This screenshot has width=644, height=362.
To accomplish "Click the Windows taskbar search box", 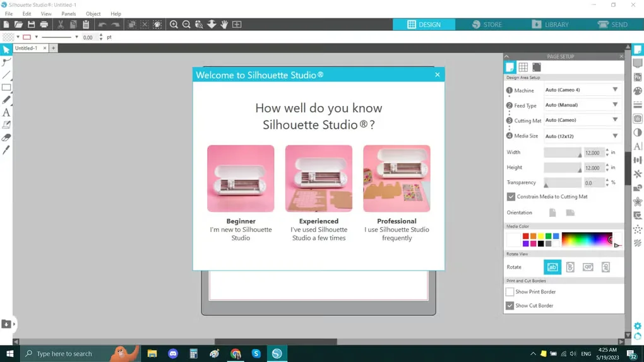I will [x=80, y=353].
